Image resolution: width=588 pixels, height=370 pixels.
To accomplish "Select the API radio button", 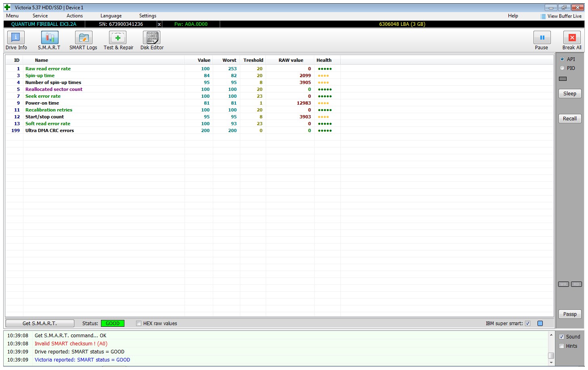I will coord(562,59).
